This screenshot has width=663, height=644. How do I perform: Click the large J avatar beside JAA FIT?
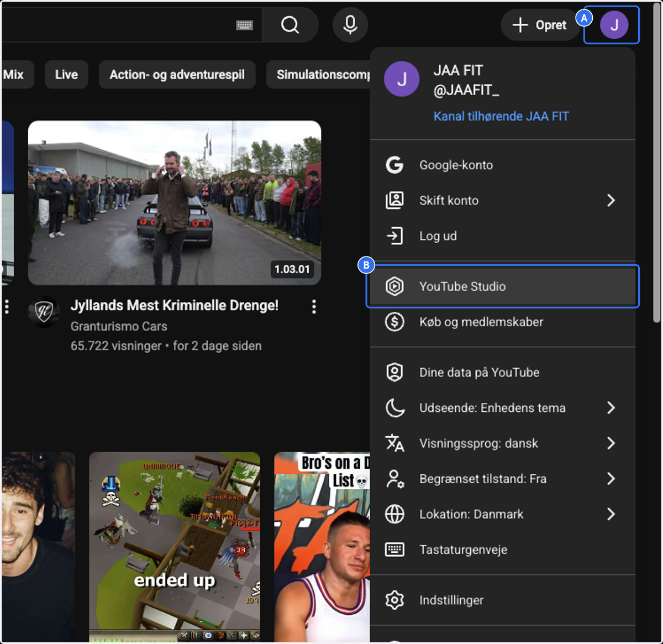click(402, 79)
